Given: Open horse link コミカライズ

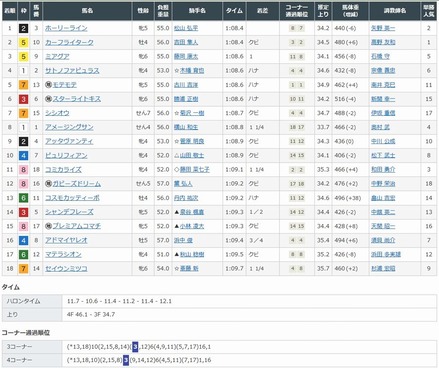Looking at the screenshot, I should tap(63, 170).
